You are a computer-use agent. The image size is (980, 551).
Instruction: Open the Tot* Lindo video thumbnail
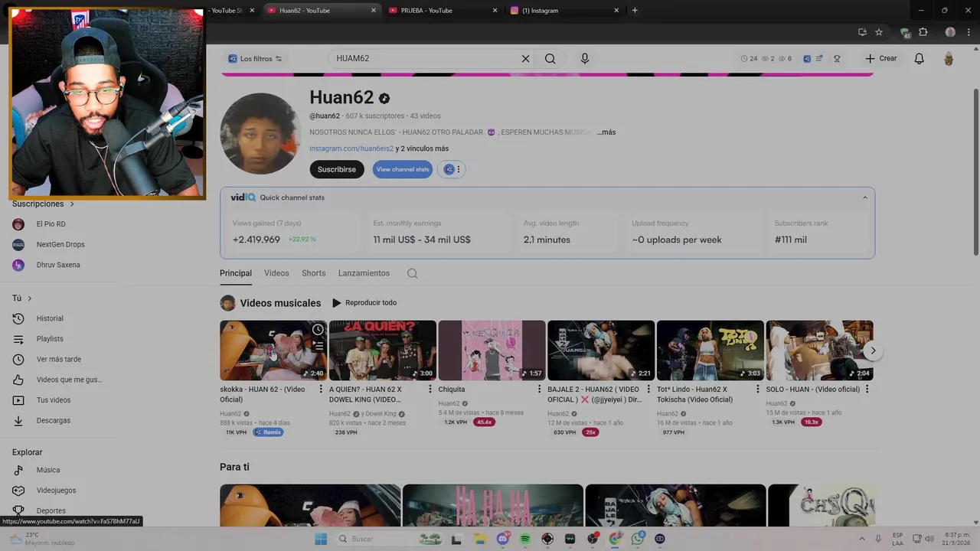click(x=710, y=350)
